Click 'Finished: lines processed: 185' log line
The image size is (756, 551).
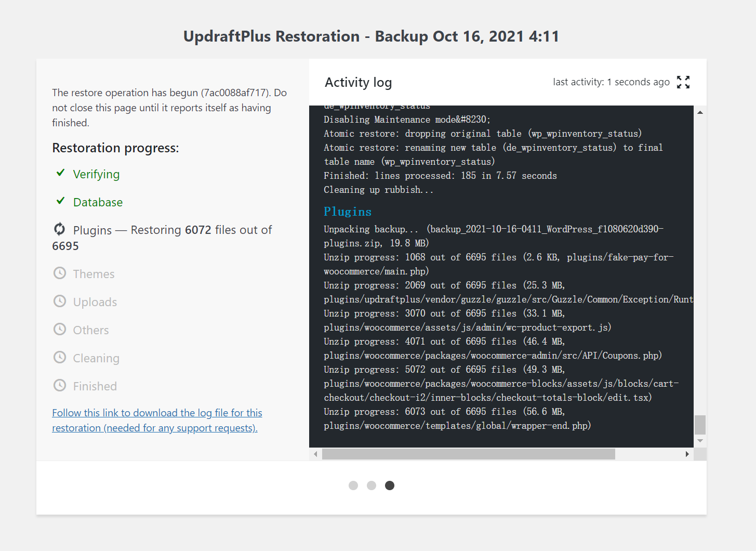tap(440, 176)
